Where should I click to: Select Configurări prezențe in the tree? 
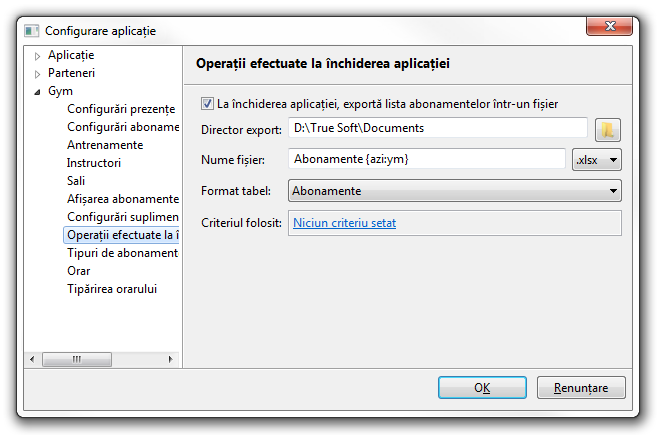click(120, 109)
